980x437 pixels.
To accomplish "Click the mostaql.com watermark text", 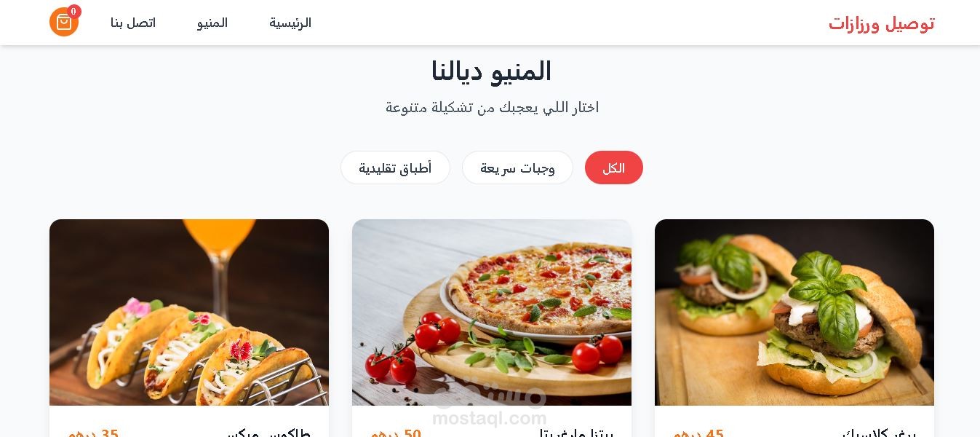I will click(x=489, y=418).
